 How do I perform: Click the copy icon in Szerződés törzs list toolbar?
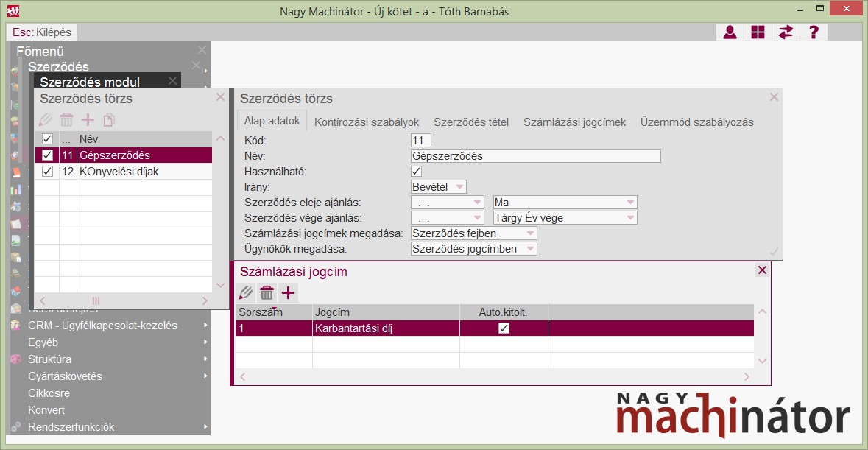pyautogui.click(x=109, y=119)
